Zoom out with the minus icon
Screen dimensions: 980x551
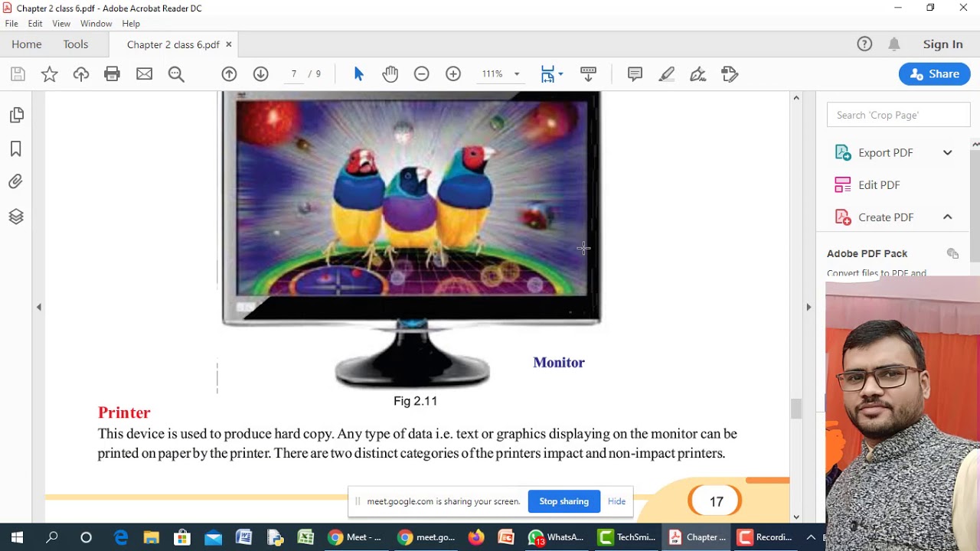(x=421, y=74)
